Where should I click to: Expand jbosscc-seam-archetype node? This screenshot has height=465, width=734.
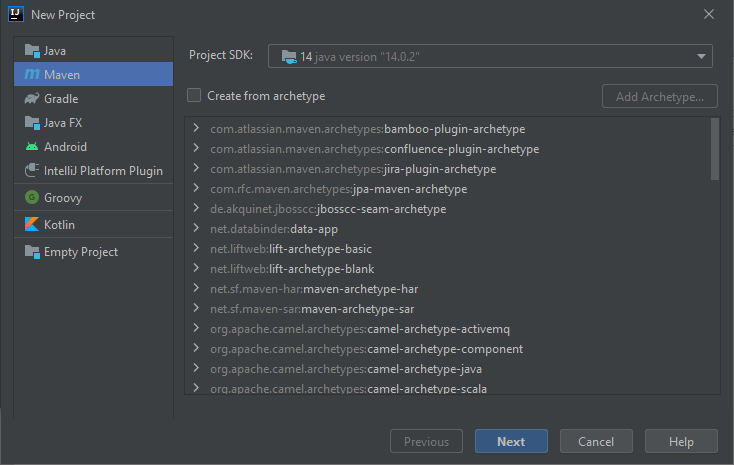[196, 208]
